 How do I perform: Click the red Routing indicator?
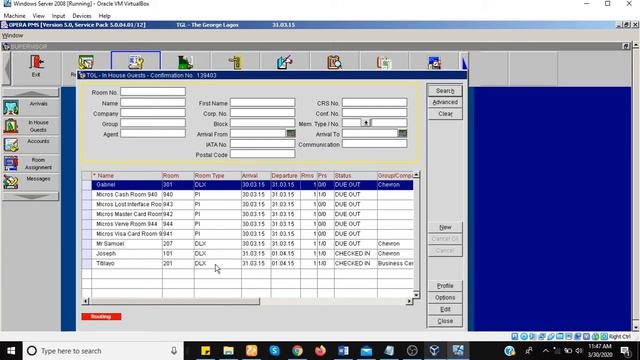click(x=101, y=316)
